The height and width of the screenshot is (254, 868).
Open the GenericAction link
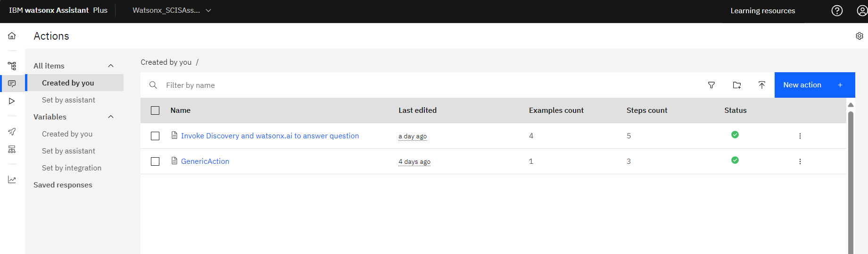tap(205, 161)
